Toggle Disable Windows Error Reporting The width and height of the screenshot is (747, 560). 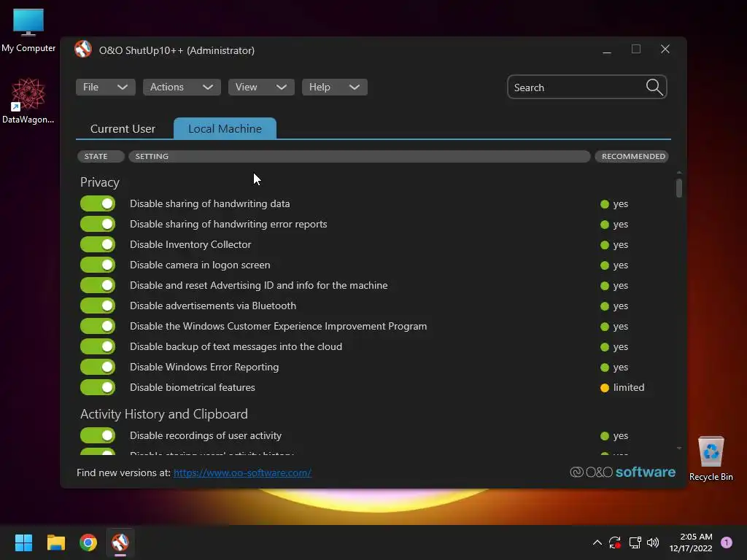point(98,367)
